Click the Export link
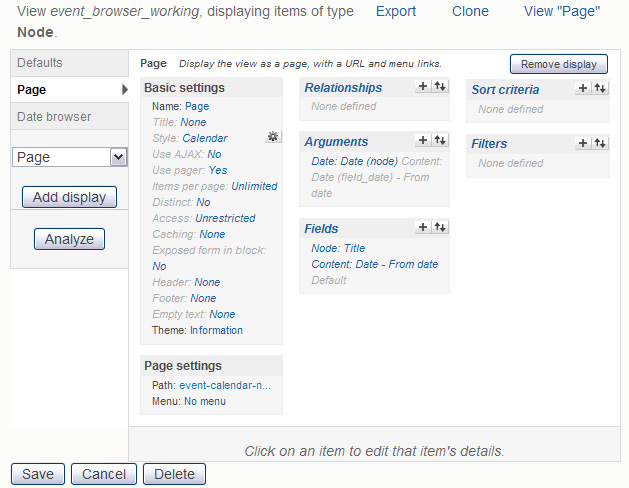 click(396, 11)
